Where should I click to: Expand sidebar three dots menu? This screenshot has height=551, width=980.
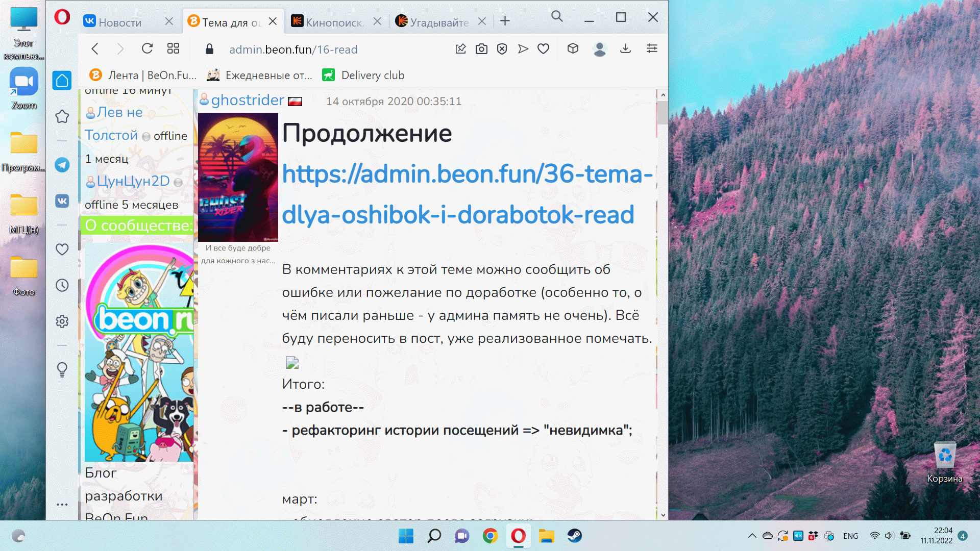[x=62, y=504]
